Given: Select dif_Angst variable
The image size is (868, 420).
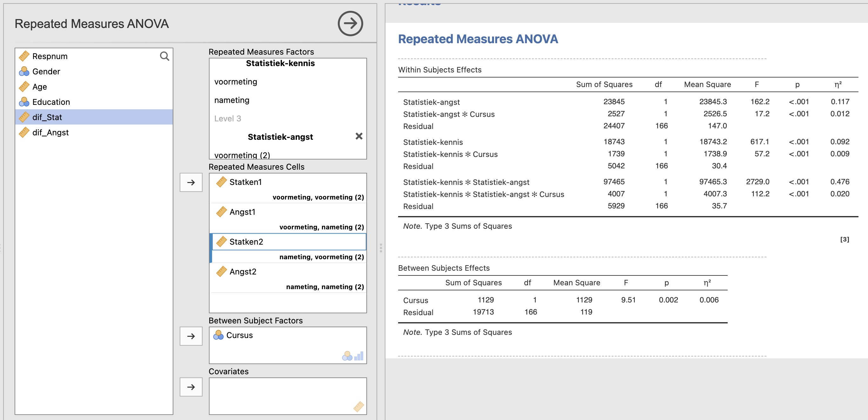Looking at the screenshot, I should point(50,132).
